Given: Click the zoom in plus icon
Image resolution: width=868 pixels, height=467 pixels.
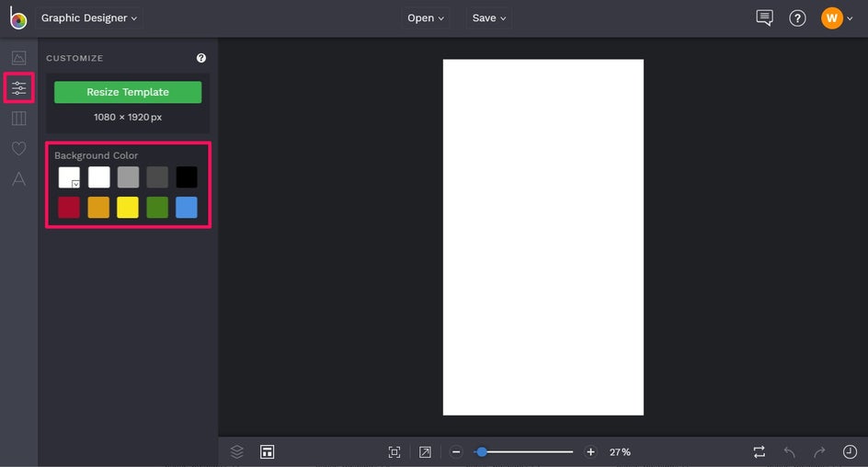Looking at the screenshot, I should click(590, 452).
